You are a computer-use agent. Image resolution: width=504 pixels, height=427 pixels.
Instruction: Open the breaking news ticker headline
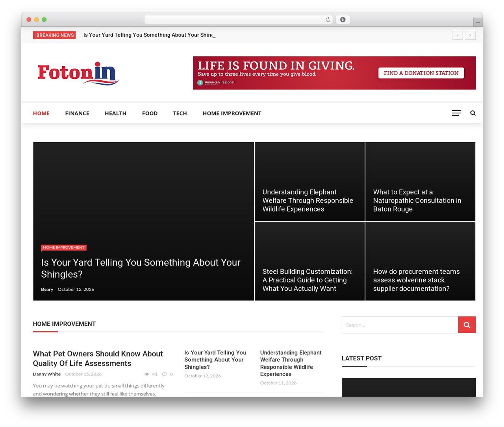[x=149, y=35]
